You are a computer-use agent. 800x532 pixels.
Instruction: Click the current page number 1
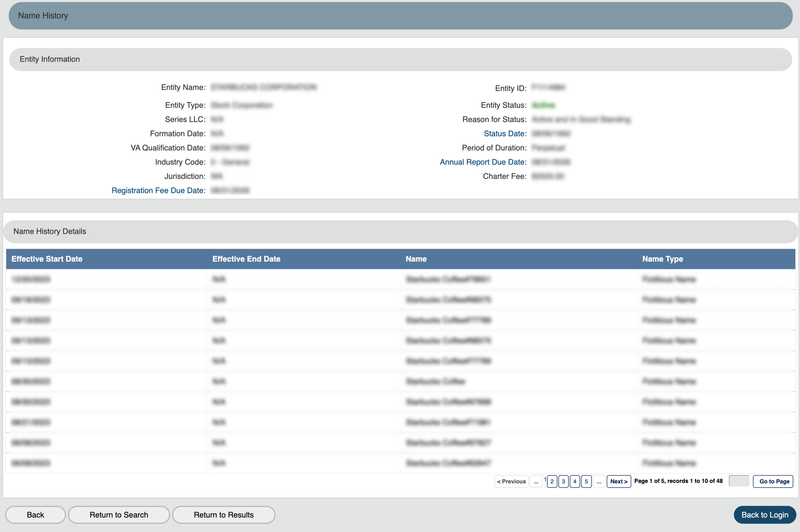pos(545,479)
